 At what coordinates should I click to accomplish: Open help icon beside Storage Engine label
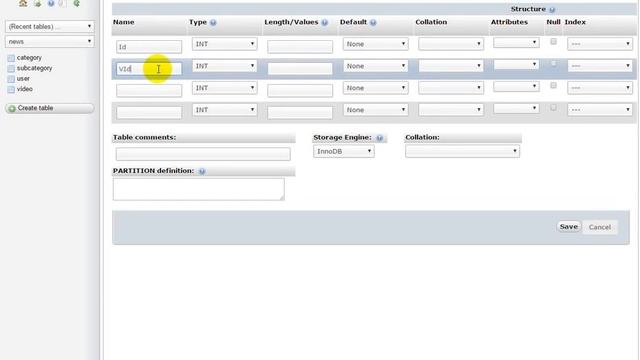tap(380, 138)
